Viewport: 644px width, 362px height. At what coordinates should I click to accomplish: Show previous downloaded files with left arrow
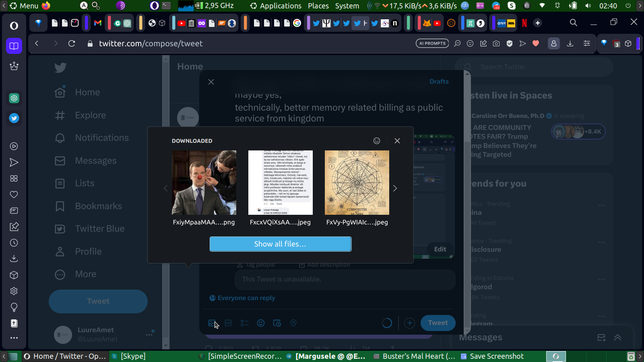[x=165, y=188]
